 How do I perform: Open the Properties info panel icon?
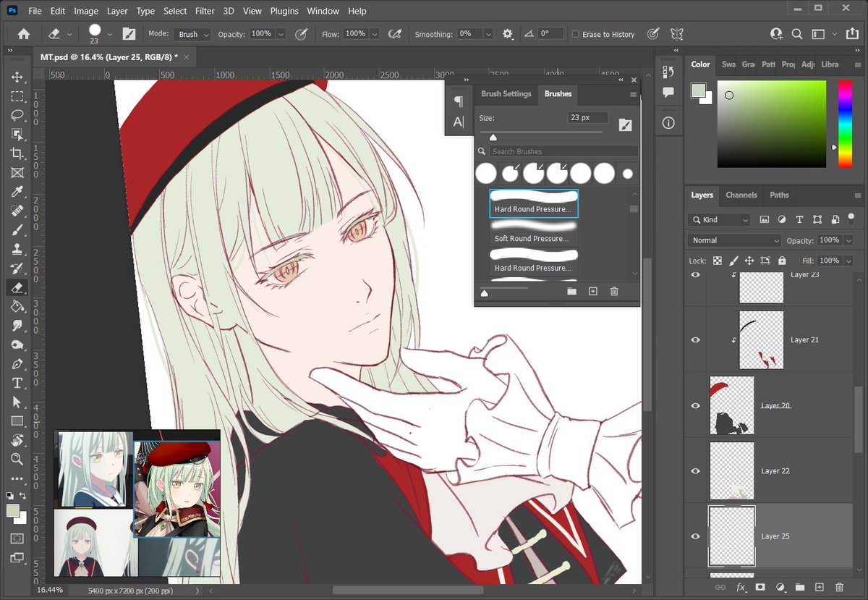coord(668,123)
